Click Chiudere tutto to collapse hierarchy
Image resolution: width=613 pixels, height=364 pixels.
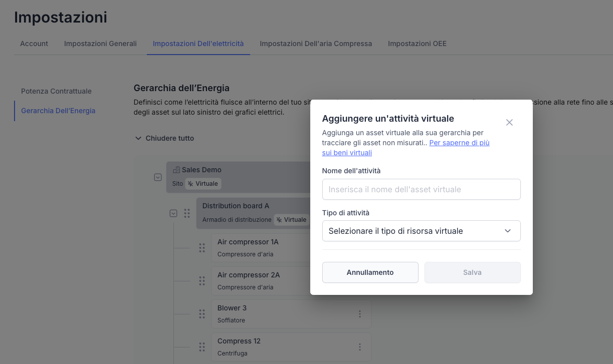(x=164, y=138)
